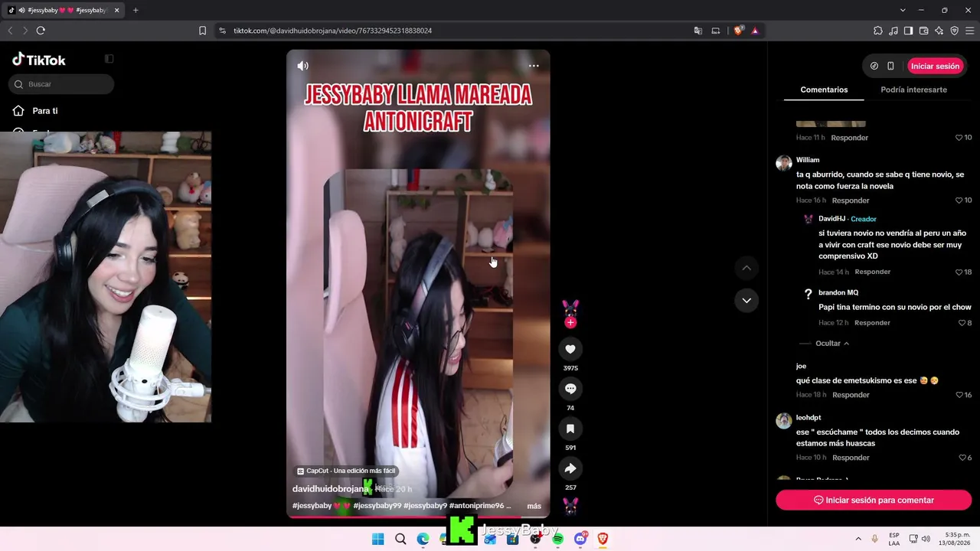
Task: Open the taskbar volume control
Action: point(926,539)
